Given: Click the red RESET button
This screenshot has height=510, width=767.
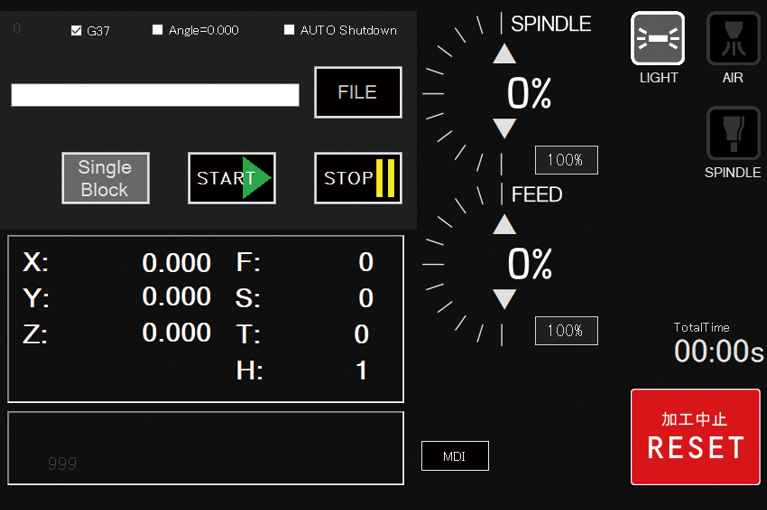Looking at the screenshot, I should click(695, 437).
